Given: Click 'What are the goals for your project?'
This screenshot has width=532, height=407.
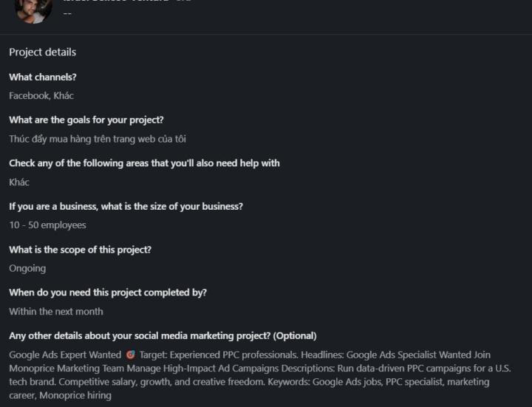Looking at the screenshot, I should (x=86, y=120).
